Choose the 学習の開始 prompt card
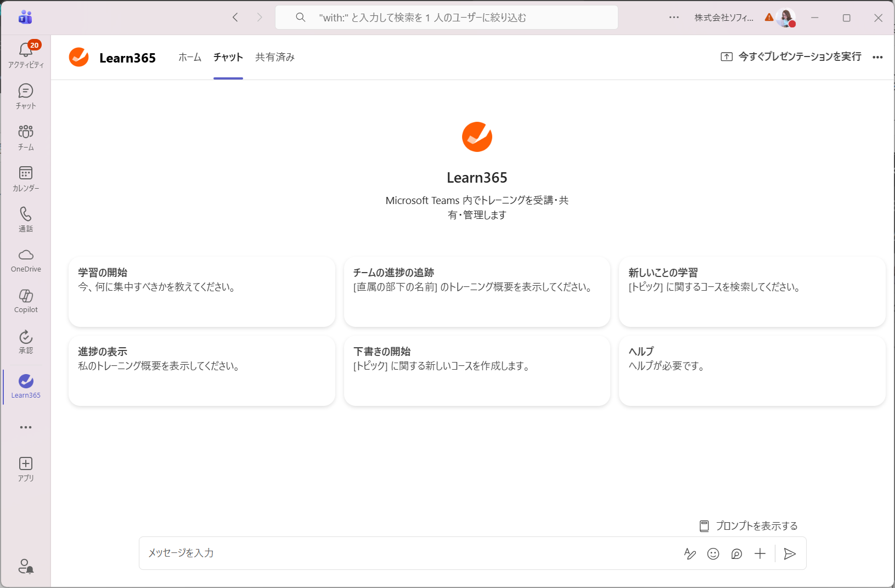This screenshot has width=895, height=588. point(202,292)
